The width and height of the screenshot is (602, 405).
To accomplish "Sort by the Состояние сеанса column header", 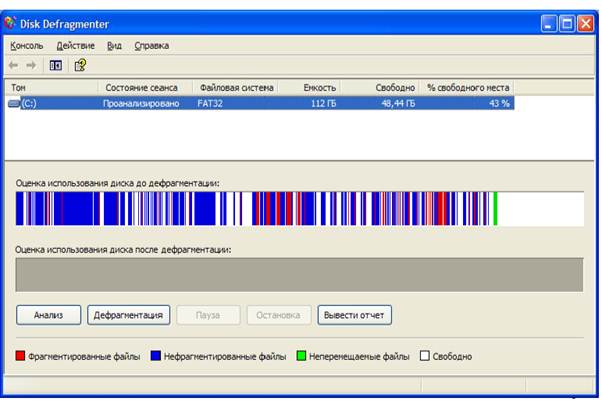I will (x=145, y=88).
